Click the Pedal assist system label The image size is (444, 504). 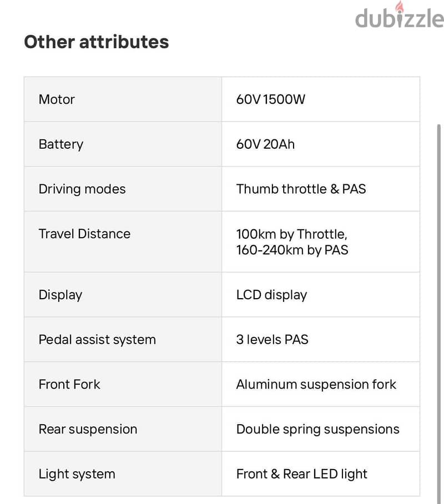[x=97, y=340]
